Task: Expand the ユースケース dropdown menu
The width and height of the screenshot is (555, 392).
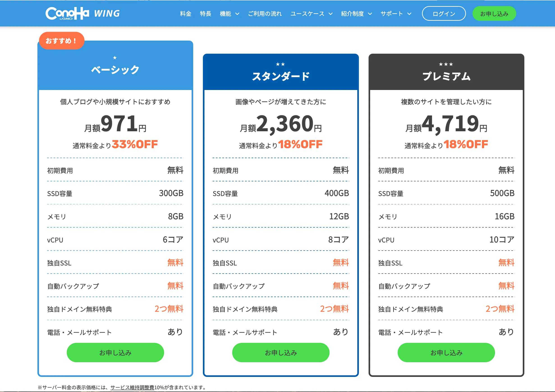Action: click(x=311, y=14)
